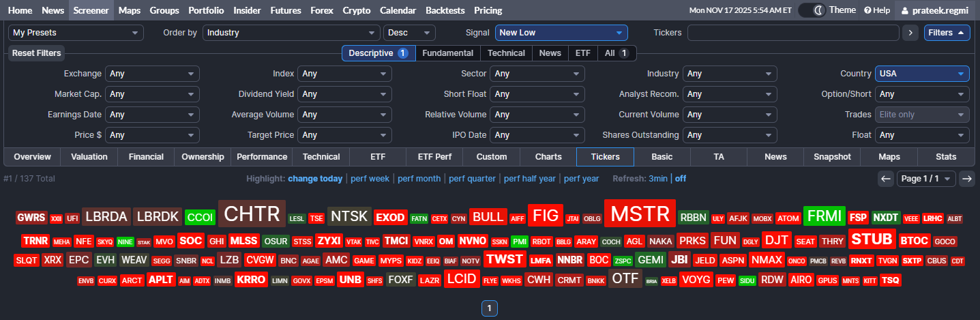Open Backtests in top navigation
This screenshot has height=320, width=980.
[445, 10]
